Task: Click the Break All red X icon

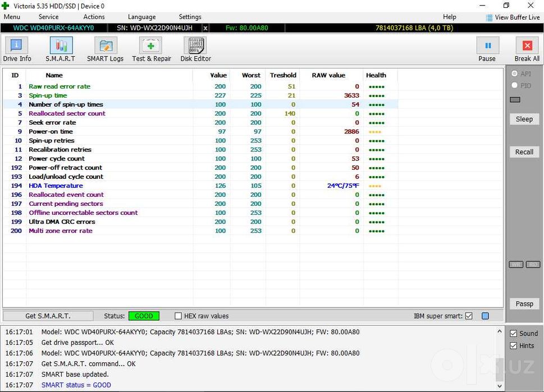Action: tap(527, 45)
